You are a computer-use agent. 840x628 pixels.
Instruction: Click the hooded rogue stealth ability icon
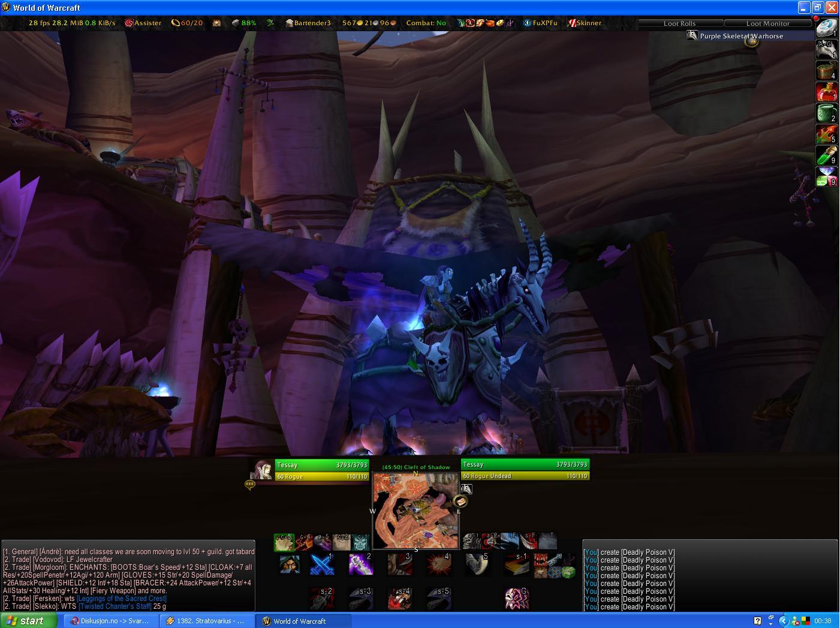(290, 564)
